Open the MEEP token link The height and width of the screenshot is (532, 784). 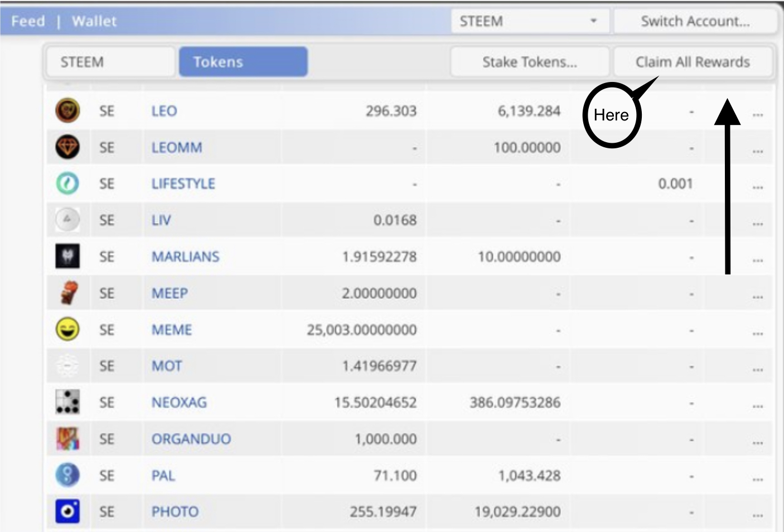(170, 293)
